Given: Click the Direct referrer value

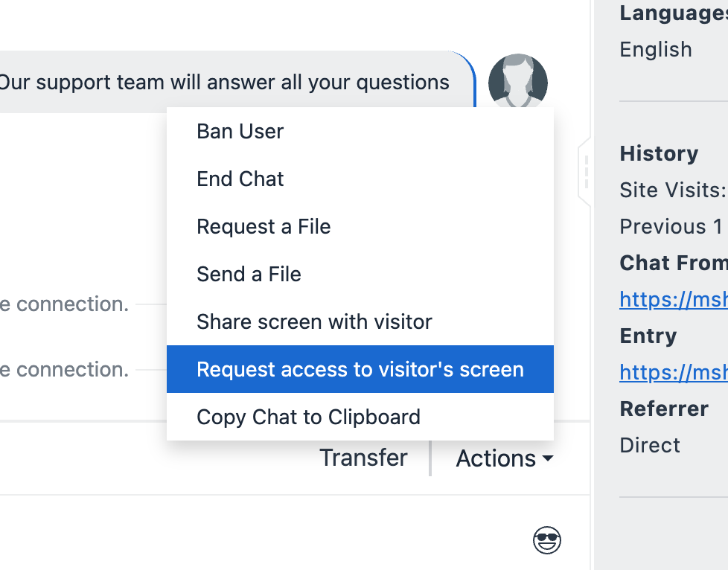Looking at the screenshot, I should pyautogui.click(x=650, y=445).
